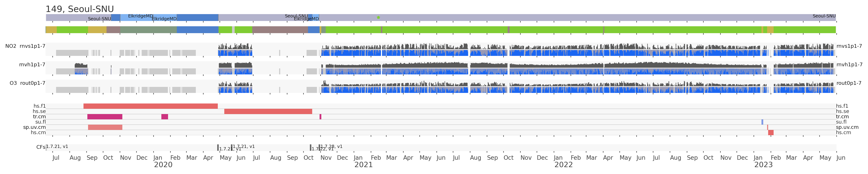
Task: Click the dark blue segment in the top location bar
Action: [x=197, y=18]
